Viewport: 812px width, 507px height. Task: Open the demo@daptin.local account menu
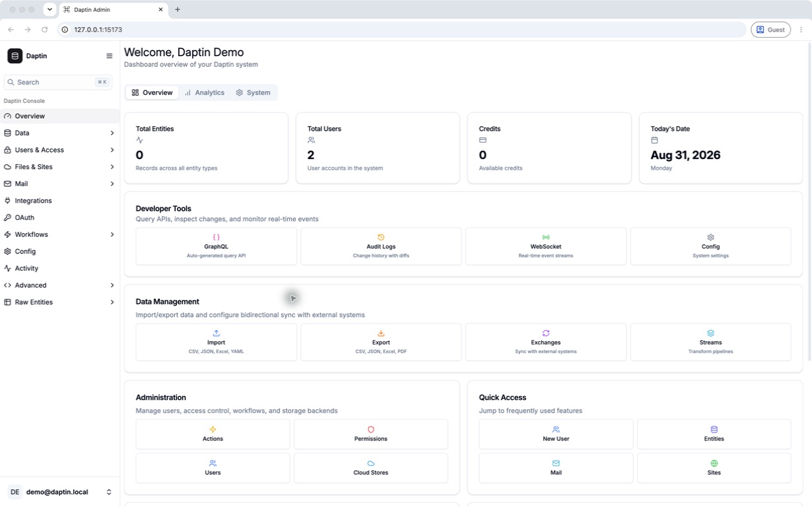tap(59, 492)
